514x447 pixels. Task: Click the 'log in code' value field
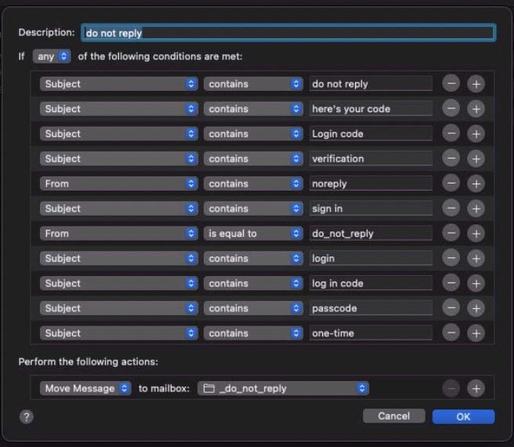371,283
